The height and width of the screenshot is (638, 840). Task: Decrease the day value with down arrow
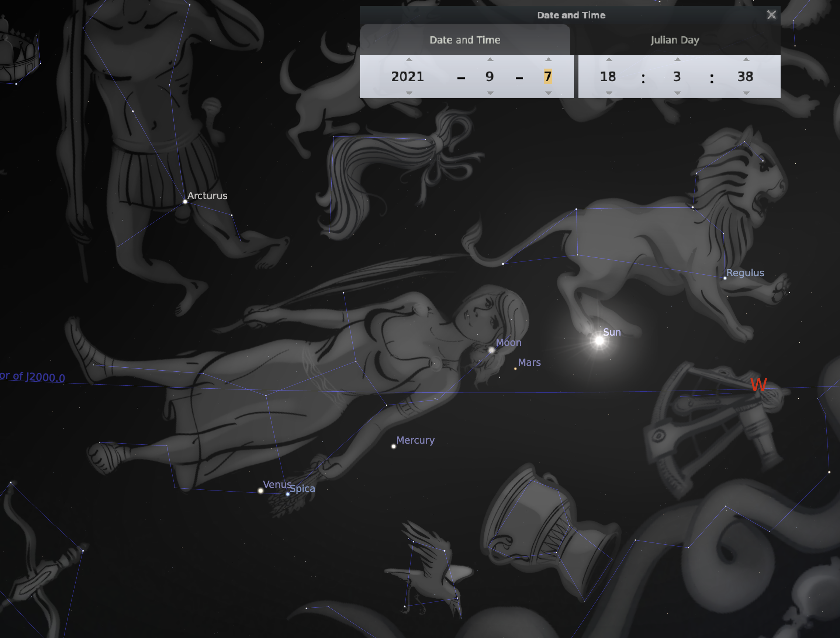548,93
